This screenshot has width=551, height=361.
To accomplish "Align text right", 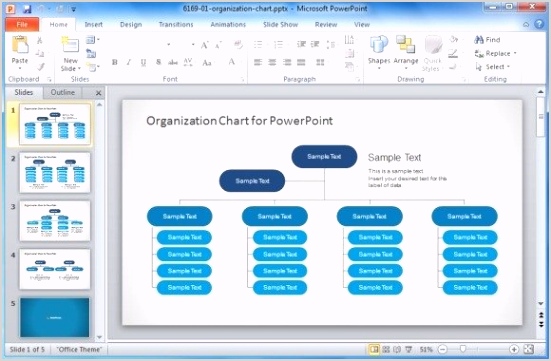I will [x=287, y=63].
